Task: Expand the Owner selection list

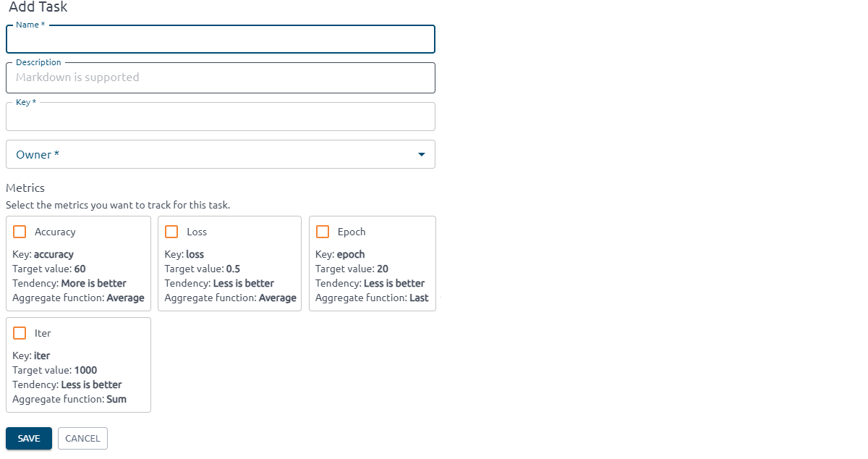Action: click(x=221, y=154)
